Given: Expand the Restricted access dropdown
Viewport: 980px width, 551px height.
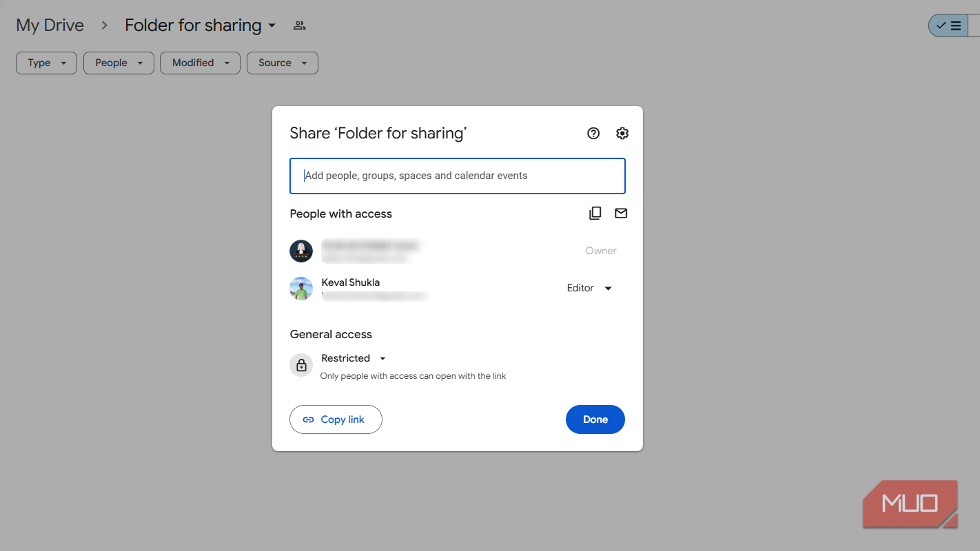Looking at the screenshot, I should pos(354,358).
